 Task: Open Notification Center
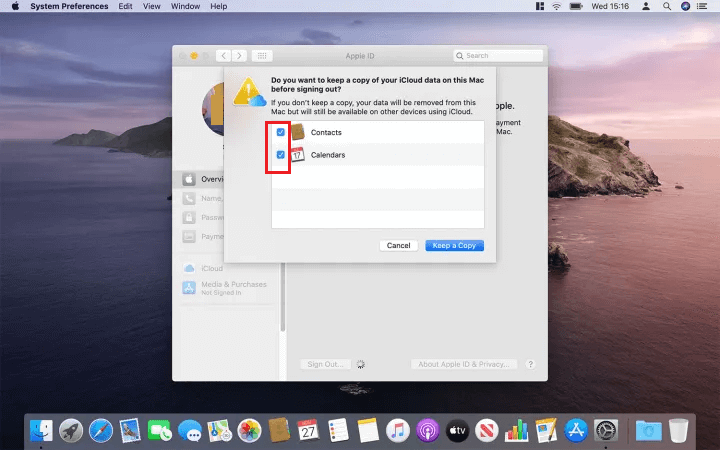(702, 6)
